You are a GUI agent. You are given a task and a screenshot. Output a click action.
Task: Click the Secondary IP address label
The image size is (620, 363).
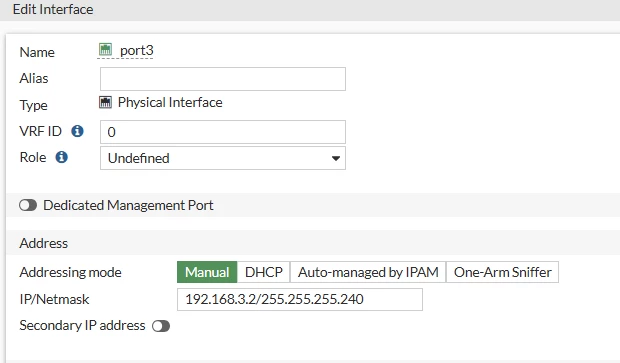[82, 325]
